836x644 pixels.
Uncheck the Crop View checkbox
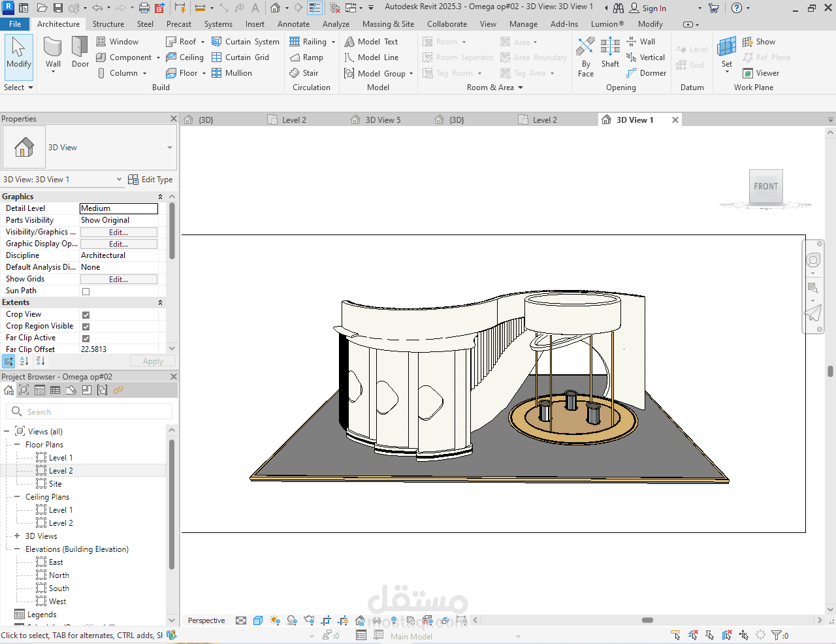86,315
